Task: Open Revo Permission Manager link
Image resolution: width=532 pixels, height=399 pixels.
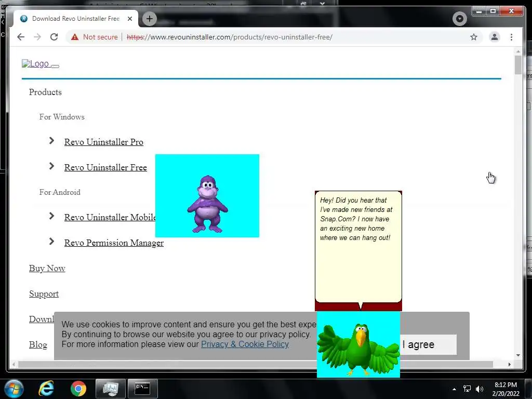Action: 114,243
